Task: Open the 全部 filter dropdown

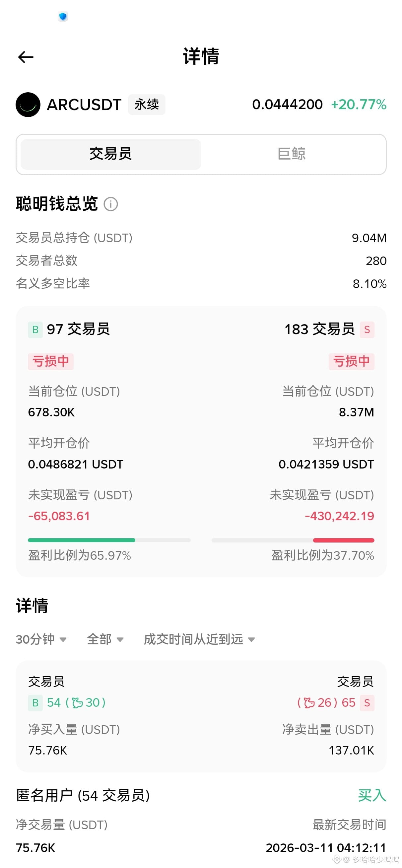Action: coord(105,639)
